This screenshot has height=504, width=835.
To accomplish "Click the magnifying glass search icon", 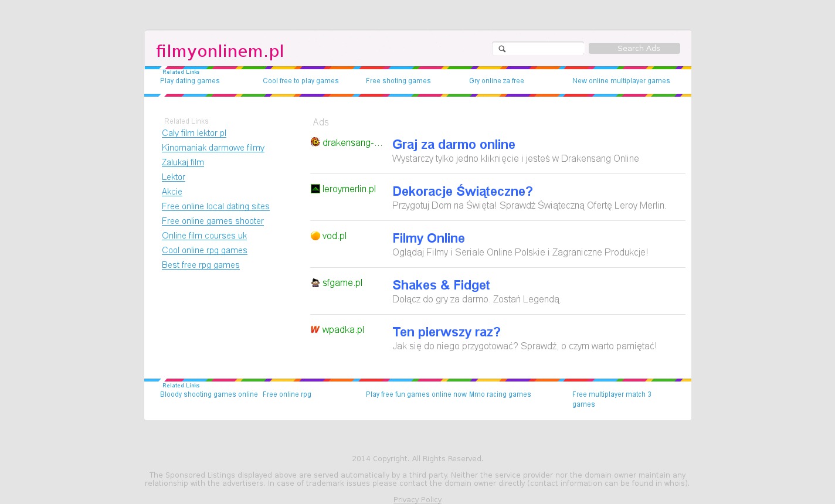I will tap(502, 49).
